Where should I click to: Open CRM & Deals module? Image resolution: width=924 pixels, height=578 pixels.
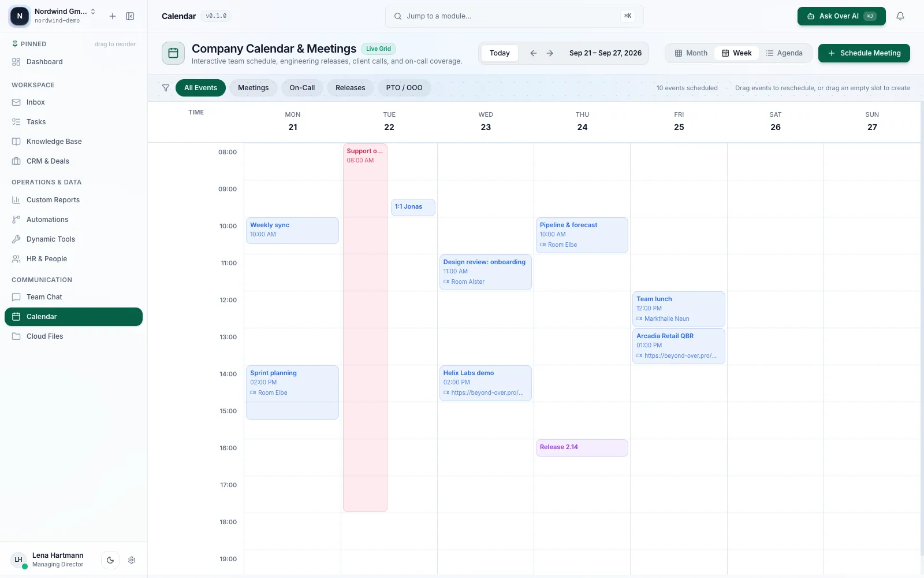pos(73,161)
